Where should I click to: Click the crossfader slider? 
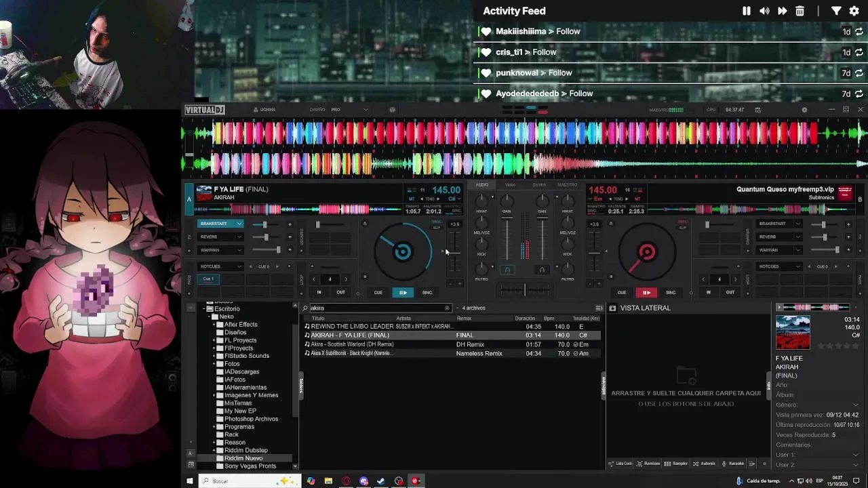pyautogui.click(x=524, y=289)
